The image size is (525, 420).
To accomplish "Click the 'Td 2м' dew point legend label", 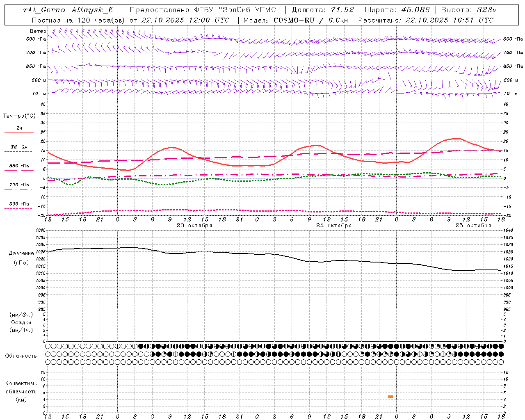I will pyautogui.click(x=19, y=147).
